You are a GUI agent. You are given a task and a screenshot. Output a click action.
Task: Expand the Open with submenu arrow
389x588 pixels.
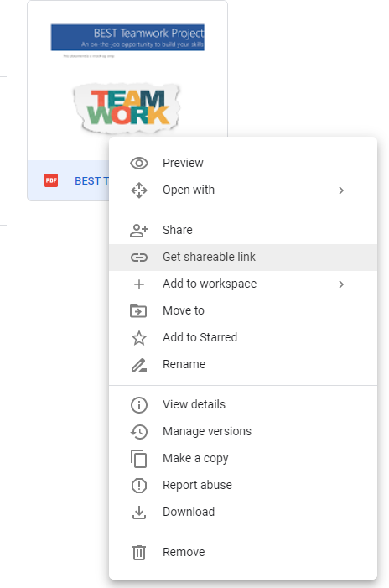pyautogui.click(x=341, y=190)
